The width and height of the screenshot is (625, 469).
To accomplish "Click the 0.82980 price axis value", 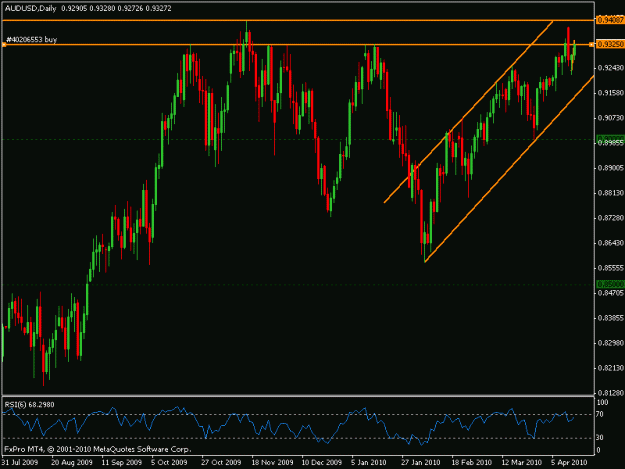I will 611,343.
